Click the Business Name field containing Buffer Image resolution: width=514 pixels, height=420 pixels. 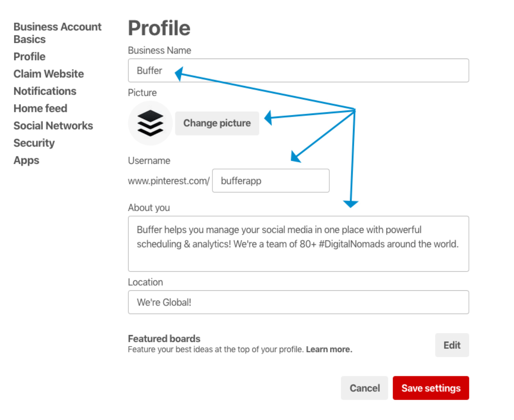[298, 70]
